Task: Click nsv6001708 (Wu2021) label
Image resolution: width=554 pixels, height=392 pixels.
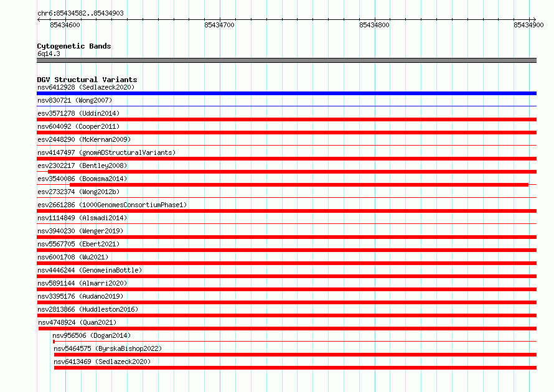Action: coord(73,257)
